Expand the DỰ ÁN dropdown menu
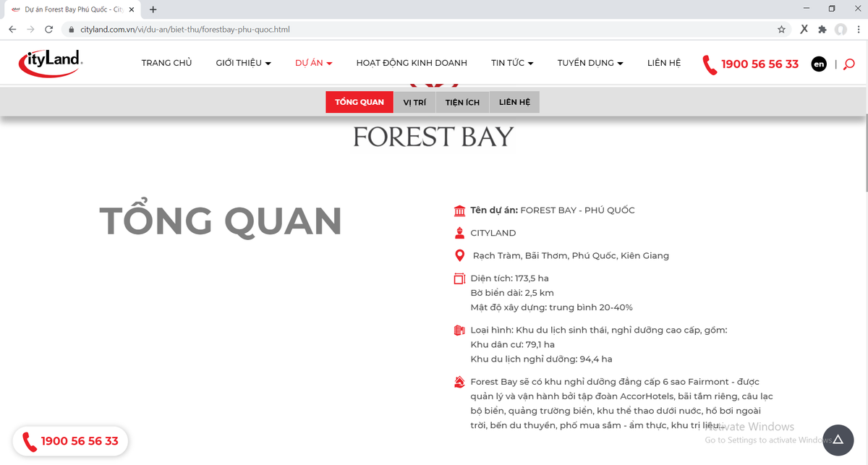This screenshot has height=465, width=868. (x=313, y=63)
